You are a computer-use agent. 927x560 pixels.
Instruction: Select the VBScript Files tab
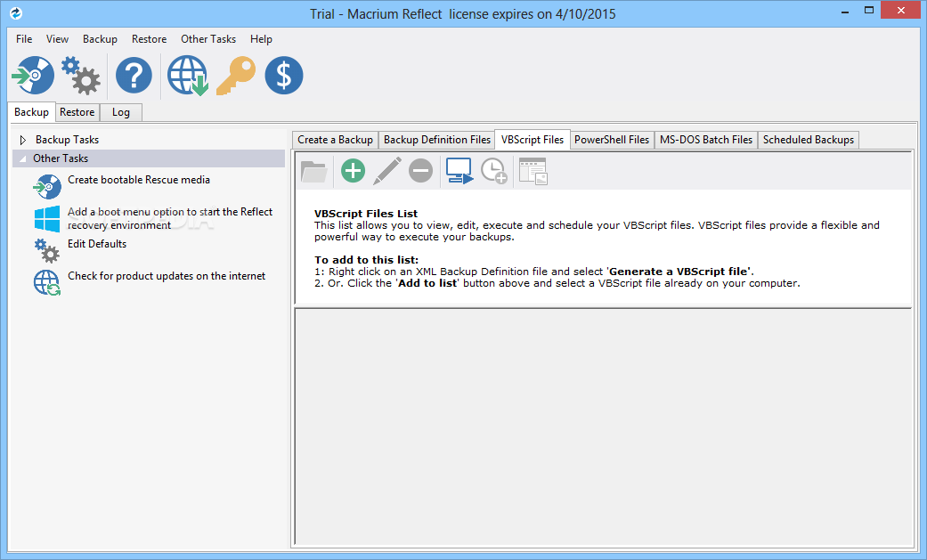533,140
